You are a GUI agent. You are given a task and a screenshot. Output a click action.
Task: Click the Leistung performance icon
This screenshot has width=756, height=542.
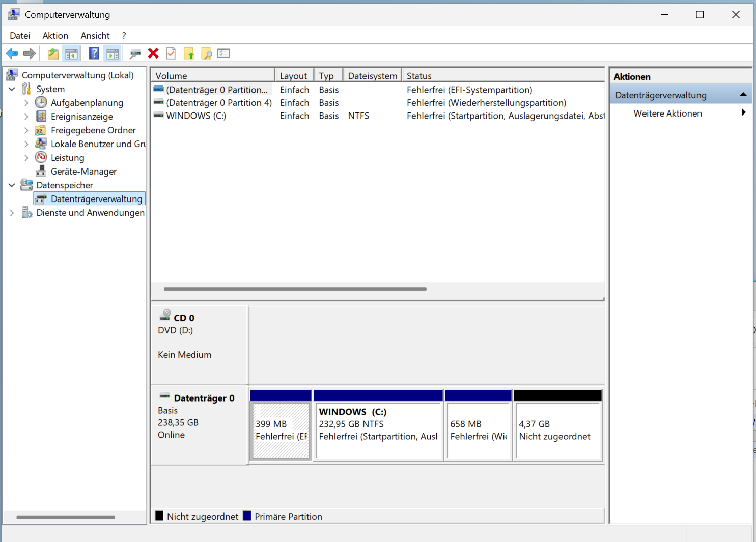point(41,157)
